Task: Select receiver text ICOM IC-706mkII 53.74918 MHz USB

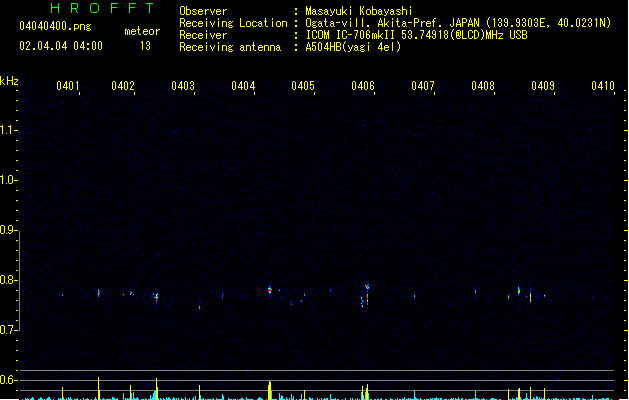Action: [x=416, y=35]
